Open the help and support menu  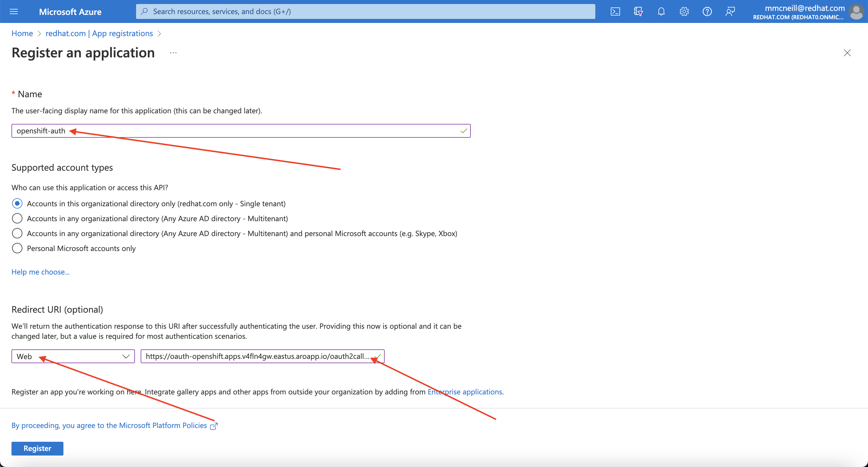click(x=707, y=11)
